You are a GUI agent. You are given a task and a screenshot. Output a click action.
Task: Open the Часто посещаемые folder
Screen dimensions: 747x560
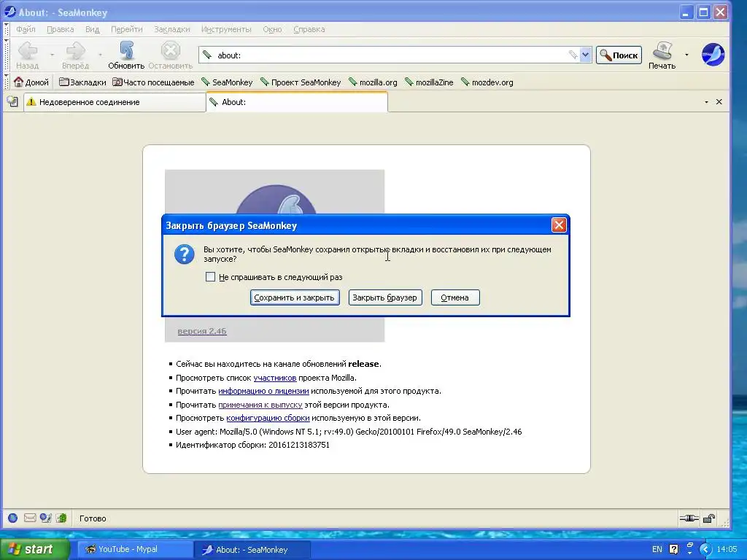point(153,82)
